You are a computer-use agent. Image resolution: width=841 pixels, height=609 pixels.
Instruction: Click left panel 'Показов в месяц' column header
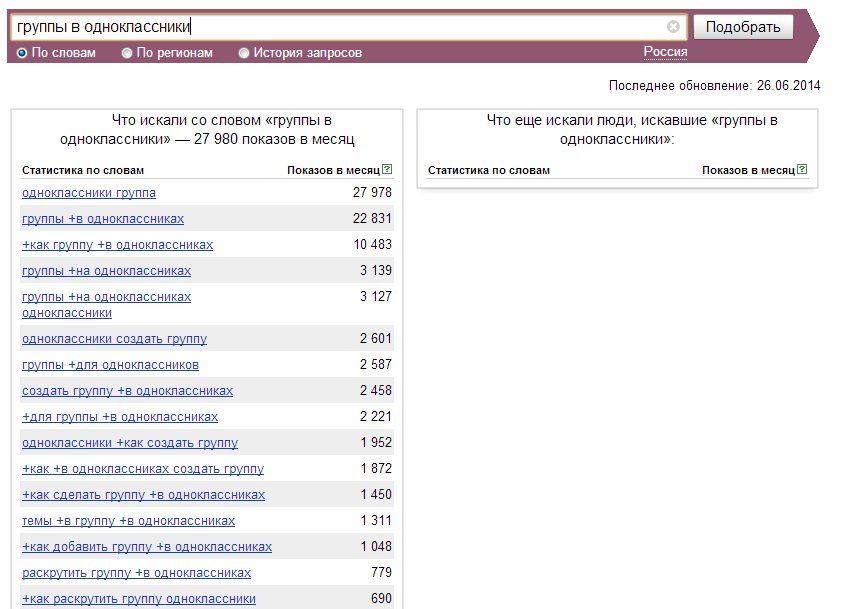point(334,170)
